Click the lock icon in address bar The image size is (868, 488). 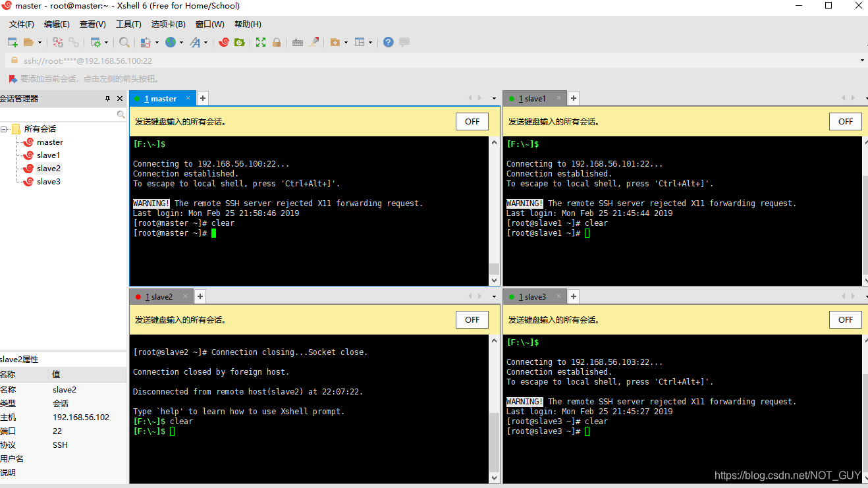tap(14, 61)
